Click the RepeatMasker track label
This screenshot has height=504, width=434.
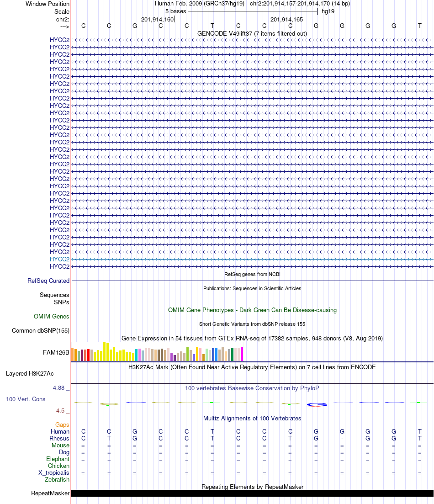(50, 493)
